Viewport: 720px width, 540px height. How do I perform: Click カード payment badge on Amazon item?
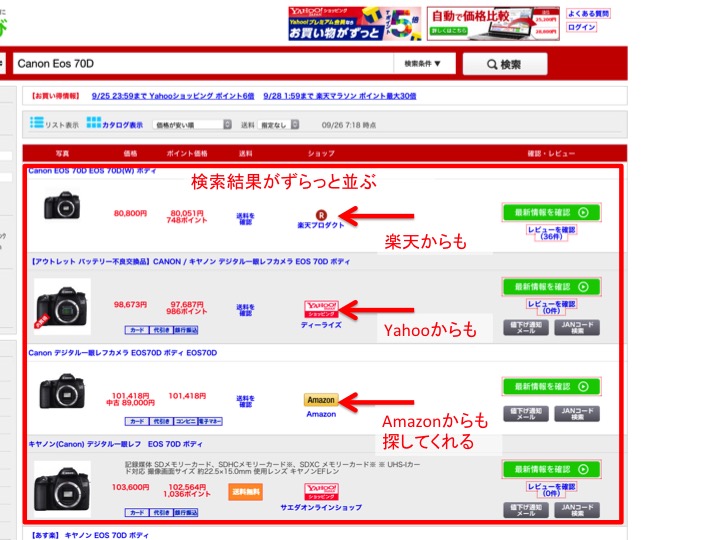136,421
